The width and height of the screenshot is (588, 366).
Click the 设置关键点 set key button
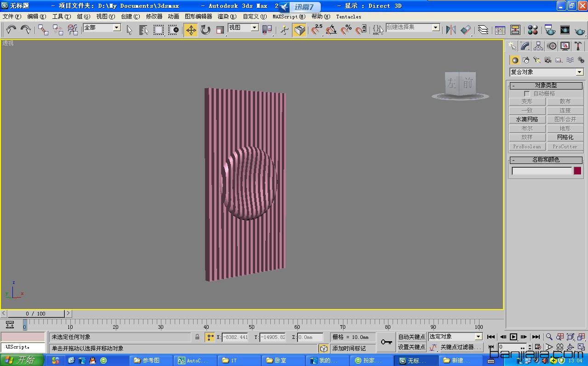coord(411,347)
